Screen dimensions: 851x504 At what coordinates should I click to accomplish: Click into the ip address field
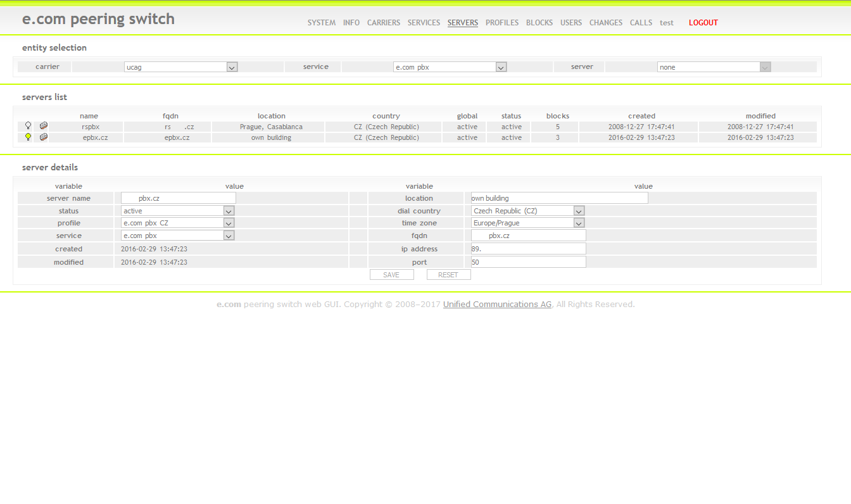pyautogui.click(x=528, y=249)
